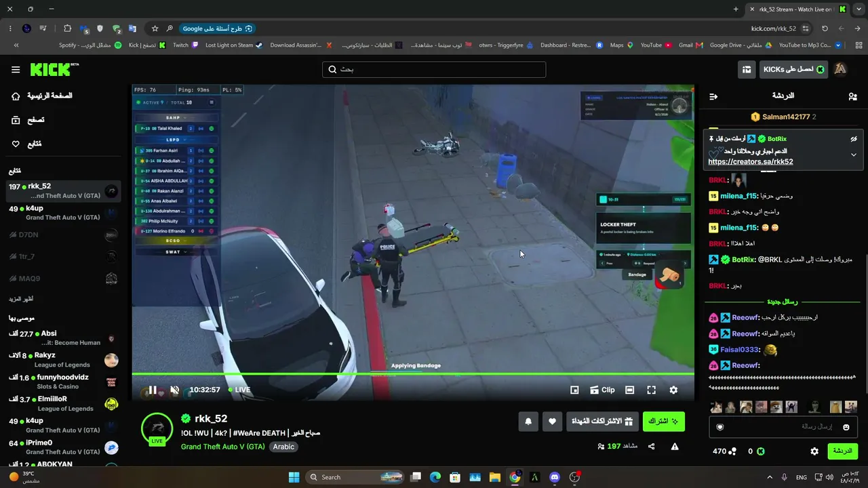Open the browser extensions puzzle icon
The height and width of the screenshot is (488, 868).
67,28
